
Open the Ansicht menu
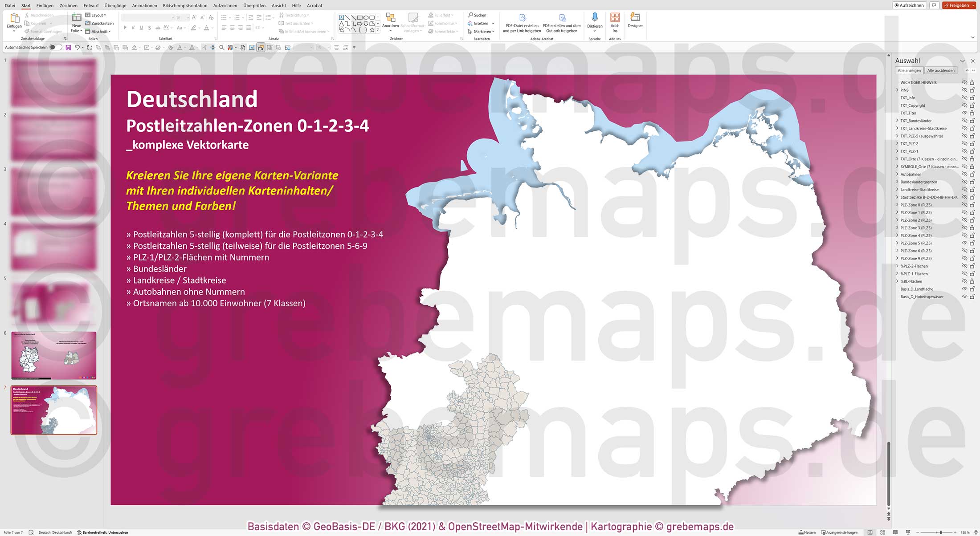pyautogui.click(x=279, y=5)
